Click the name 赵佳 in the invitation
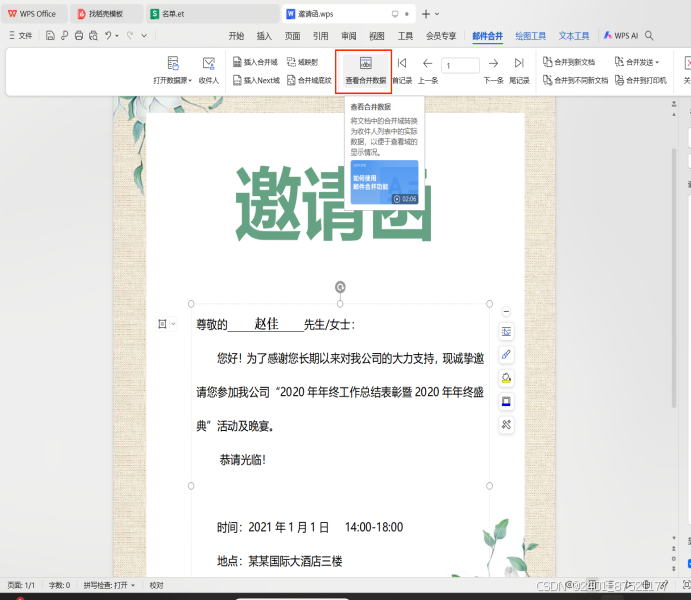Image resolution: width=691 pixels, height=600 pixels. [x=267, y=324]
